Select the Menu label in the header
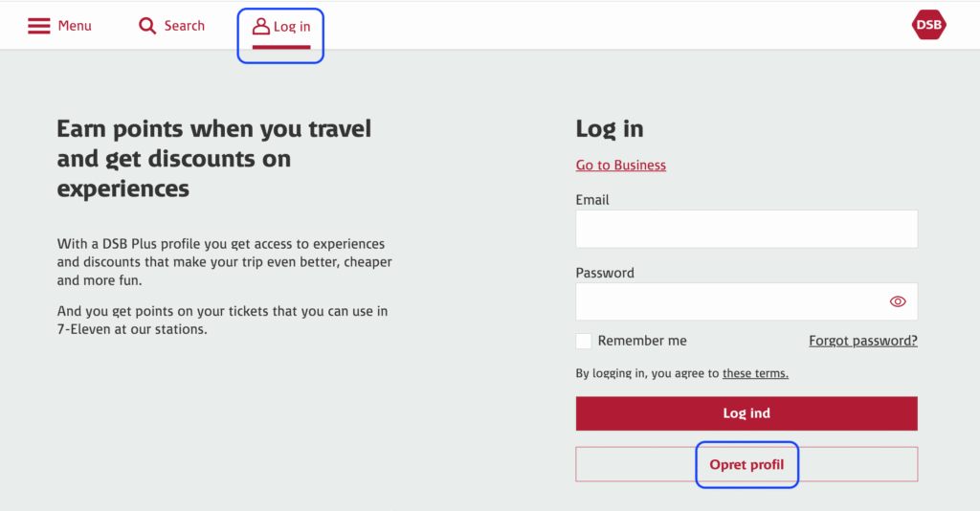 pos(75,26)
